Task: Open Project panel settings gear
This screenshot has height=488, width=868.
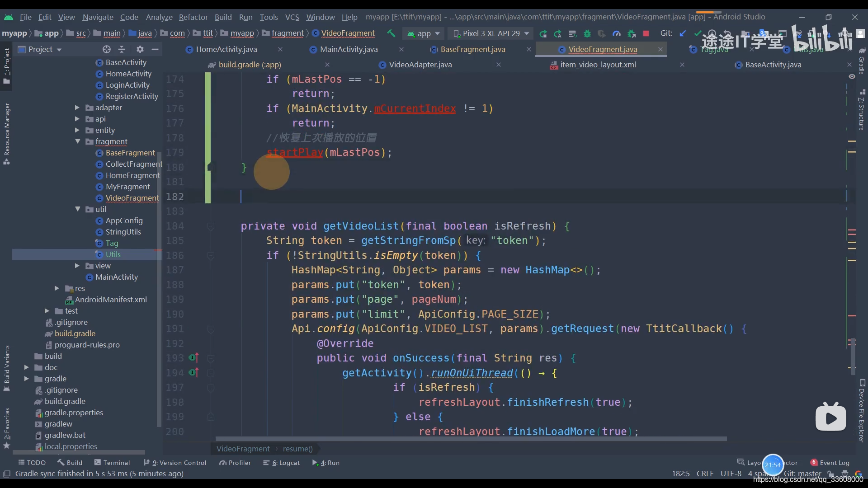Action: pos(140,49)
